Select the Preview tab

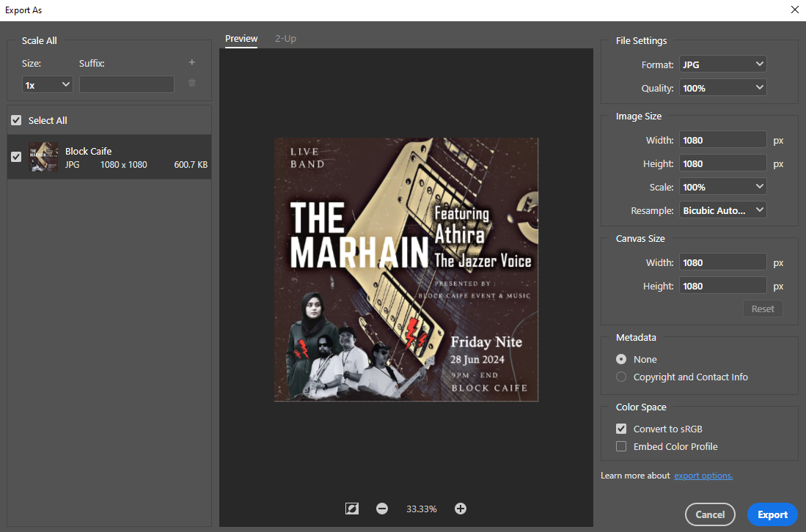pyautogui.click(x=241, y=39)
